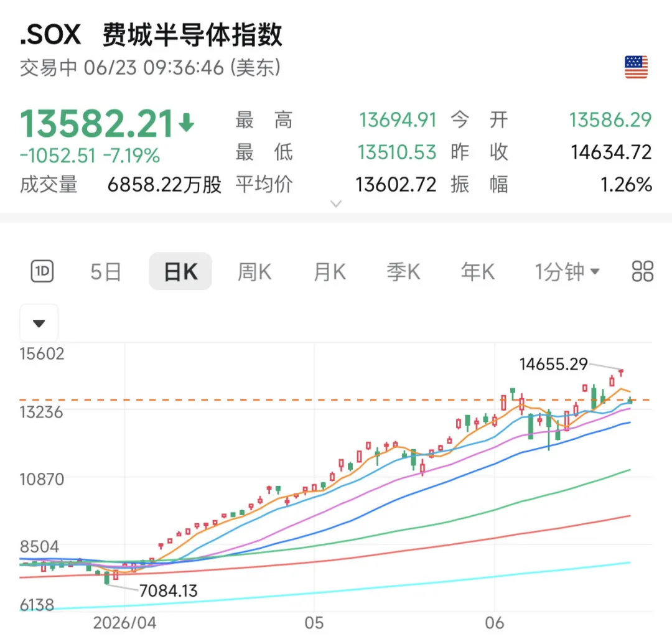Tap the US flag market icon

tap(636, 67)
